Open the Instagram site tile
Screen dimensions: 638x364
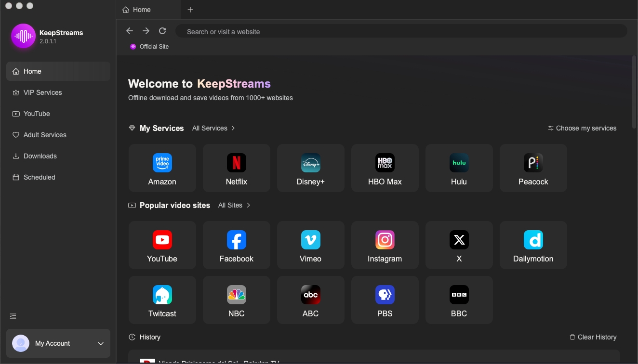(x=385, y=245)
